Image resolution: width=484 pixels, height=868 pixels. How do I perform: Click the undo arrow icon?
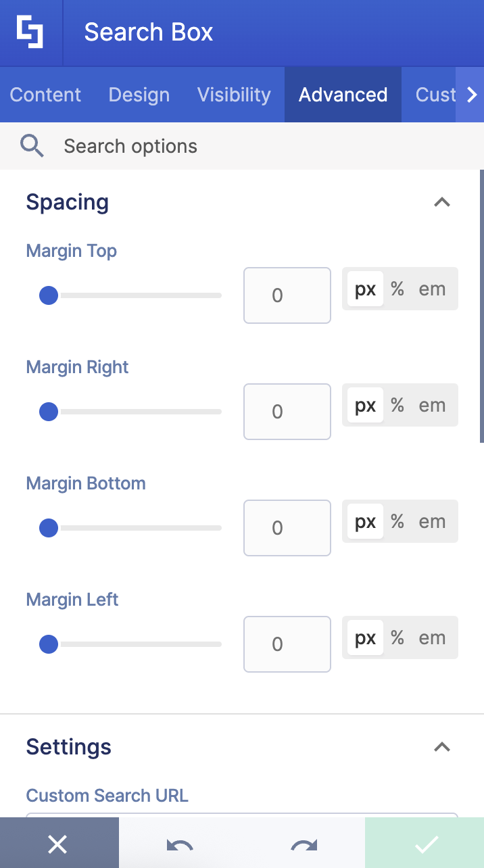[x=180, y=844]
